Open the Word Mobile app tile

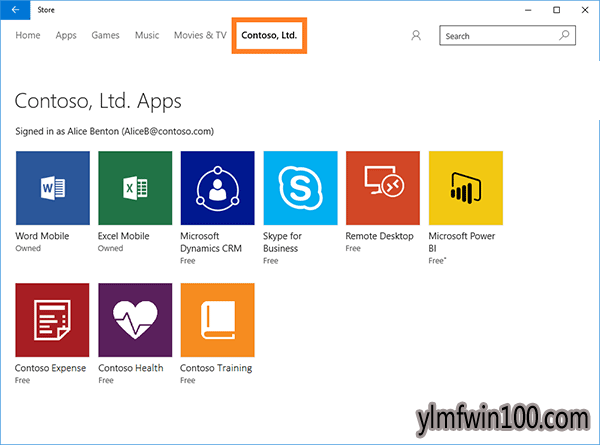pos(52,188)
